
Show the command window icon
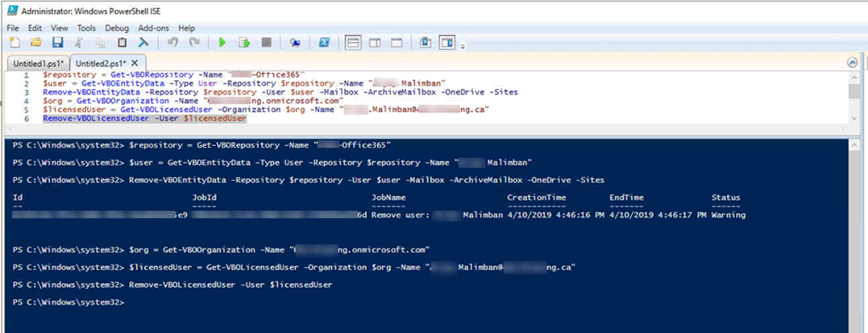[426, 42]
